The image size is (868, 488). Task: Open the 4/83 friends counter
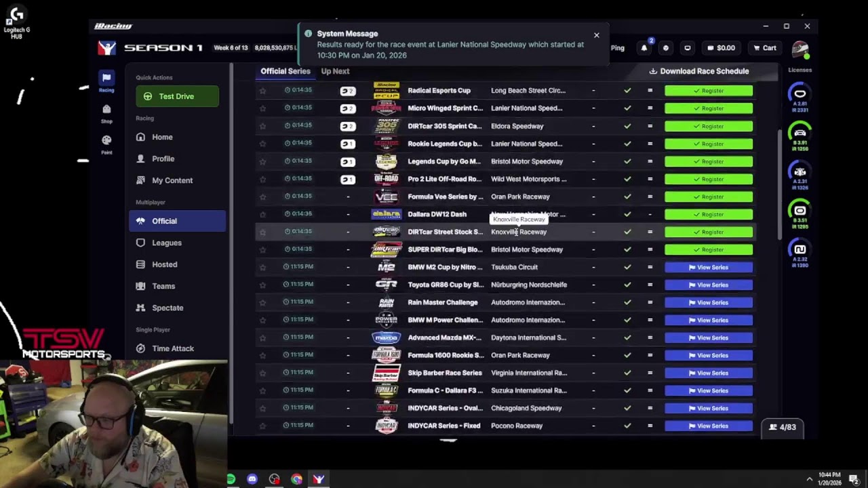(x=783, y=427)
